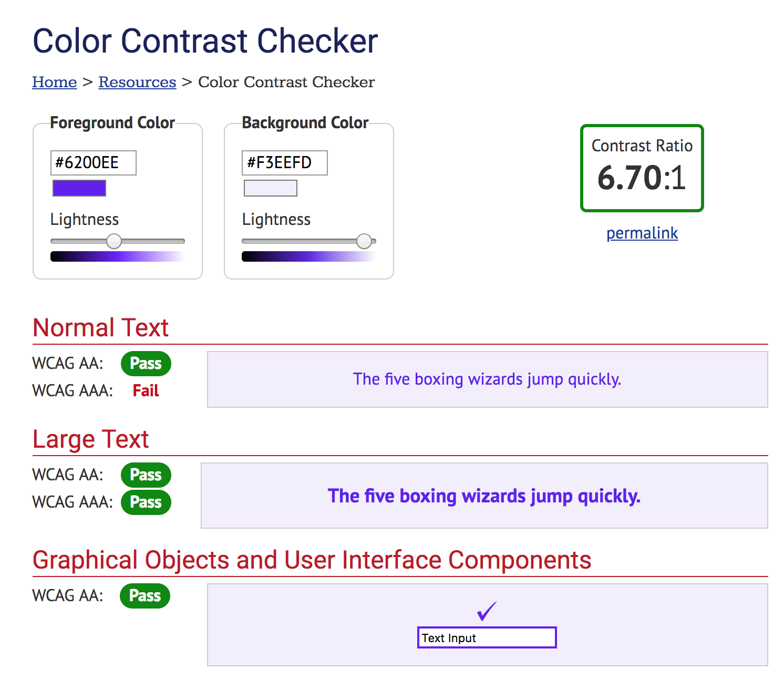Click the Text Input sample field
Image resolution: width=784 pixels, height=680 pixels.
click(486, 637)
